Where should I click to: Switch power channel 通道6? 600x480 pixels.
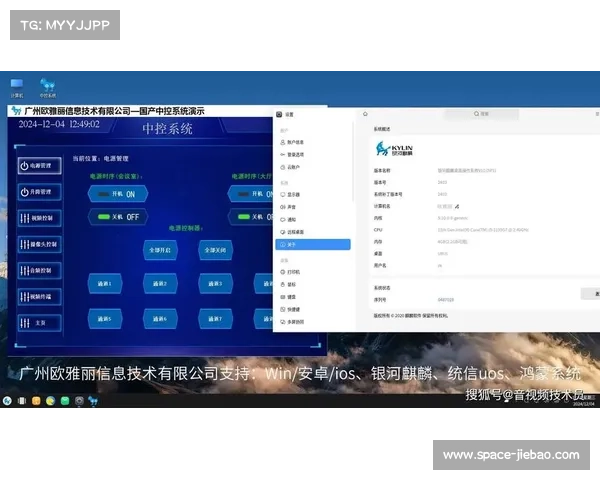(x=160, y=319)
